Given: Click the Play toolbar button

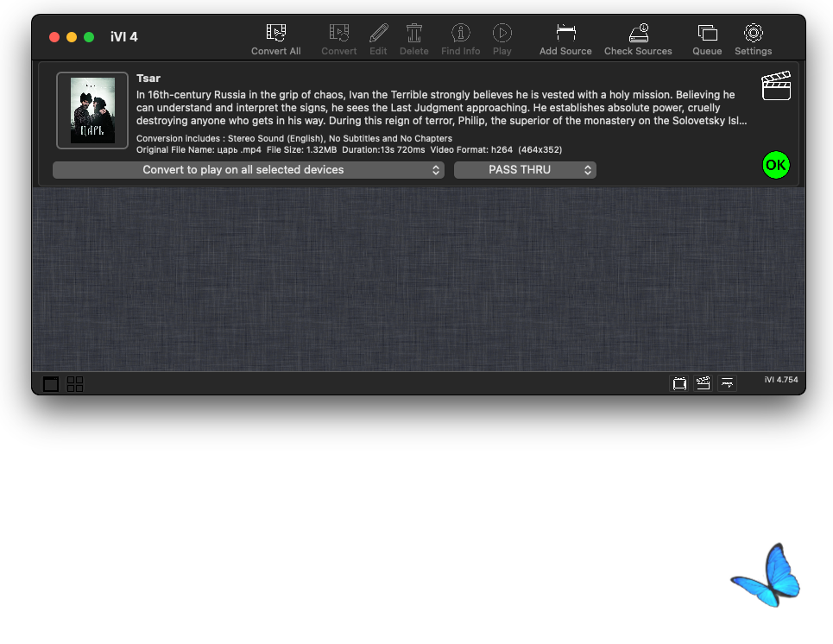Looking at the screenshot, I should click(502, 33).
